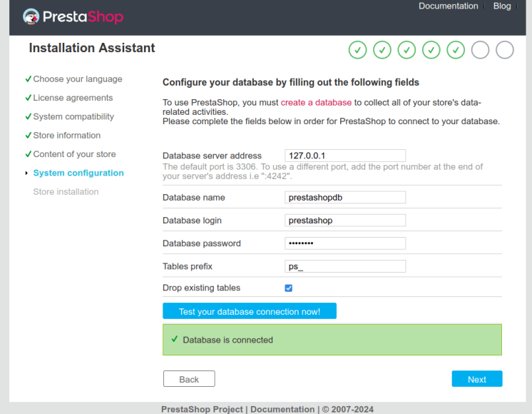Click checkmark beside System compatibility
Viewport: 532px width, 414px height.
pyautogui.click(x=29, y=116)
